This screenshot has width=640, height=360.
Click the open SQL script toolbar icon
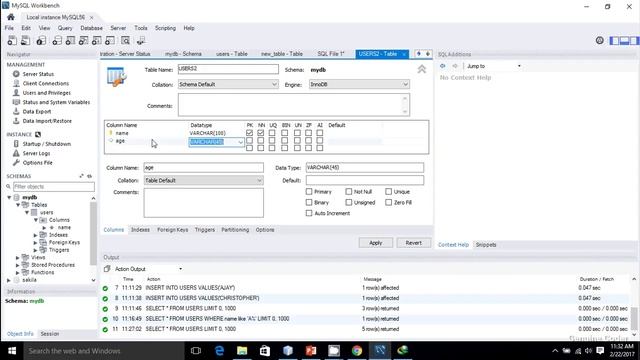[x=25, y=40]
